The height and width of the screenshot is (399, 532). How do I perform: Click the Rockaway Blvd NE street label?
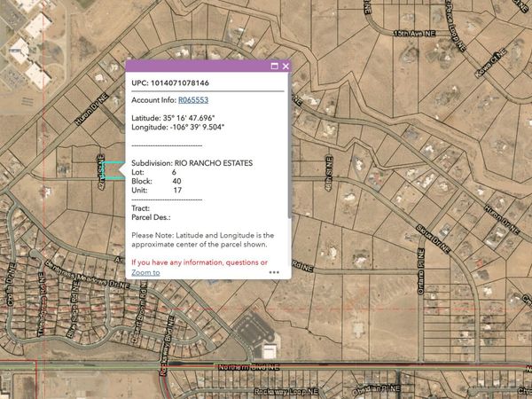click(x=167, y=346)
